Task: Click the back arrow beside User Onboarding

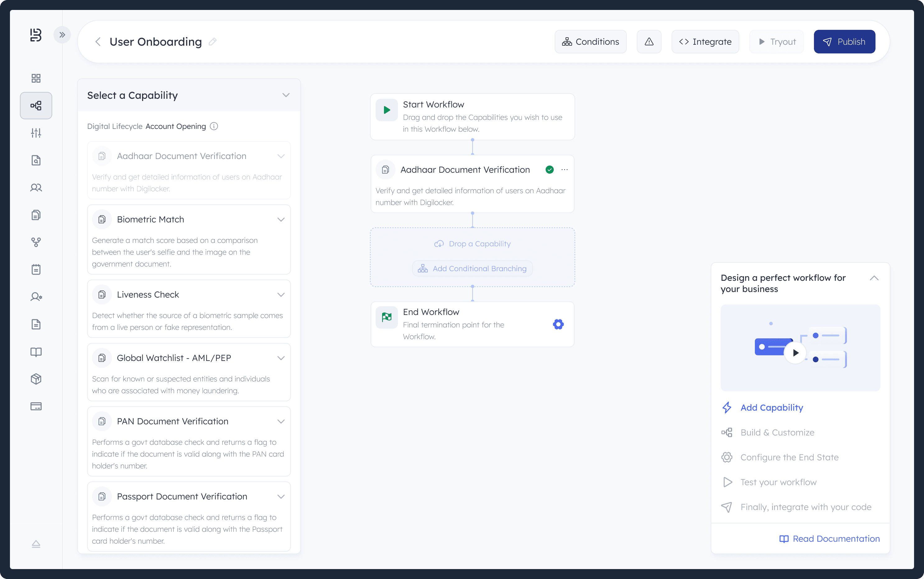Action: click(x=98, y=41)
